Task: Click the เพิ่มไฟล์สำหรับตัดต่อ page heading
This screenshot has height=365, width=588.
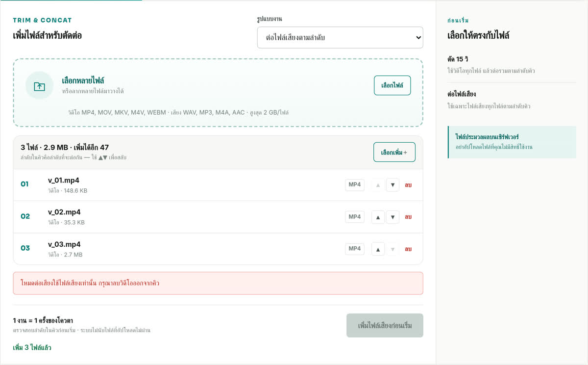Action: point(48,35)
